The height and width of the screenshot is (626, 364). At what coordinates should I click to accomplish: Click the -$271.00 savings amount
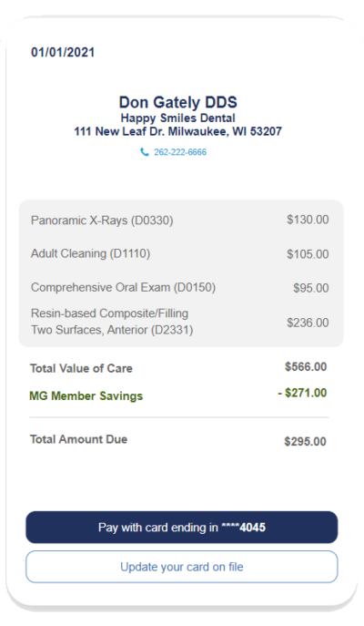click(x=302, y=393)
